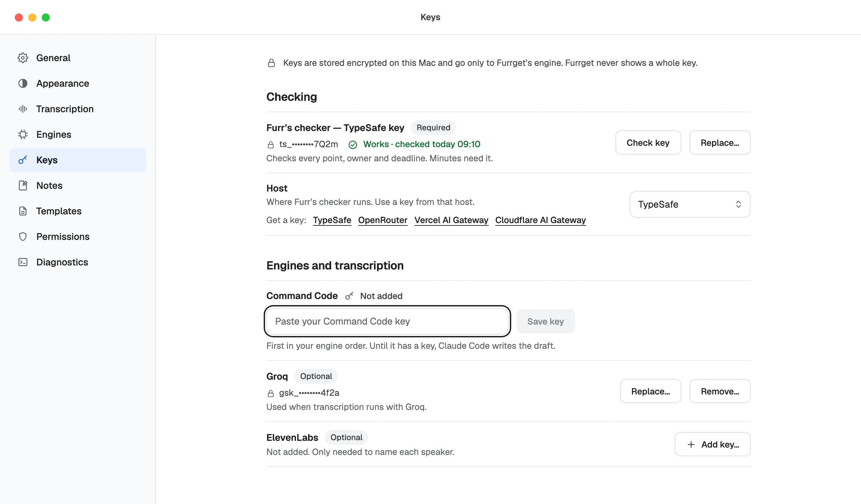Click the Appearance half-circle icon

click(23, 83)
